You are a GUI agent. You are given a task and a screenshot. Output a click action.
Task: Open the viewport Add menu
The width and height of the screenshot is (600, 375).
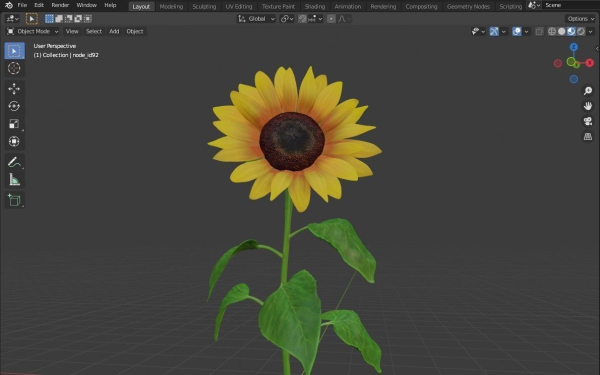114,31
